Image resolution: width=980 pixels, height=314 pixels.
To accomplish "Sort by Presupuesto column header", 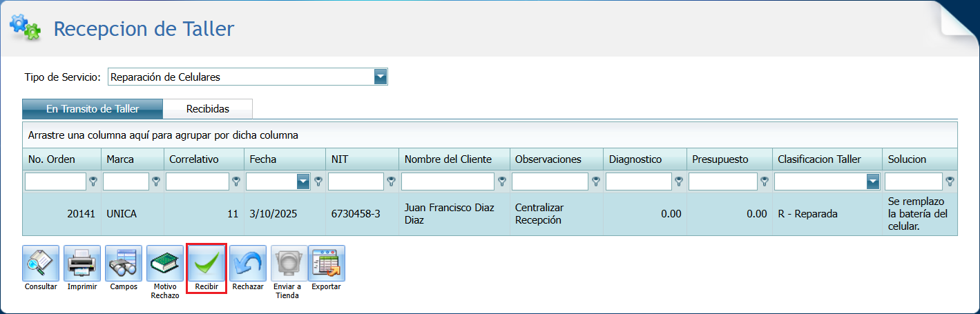I will (x=729, y=159).
